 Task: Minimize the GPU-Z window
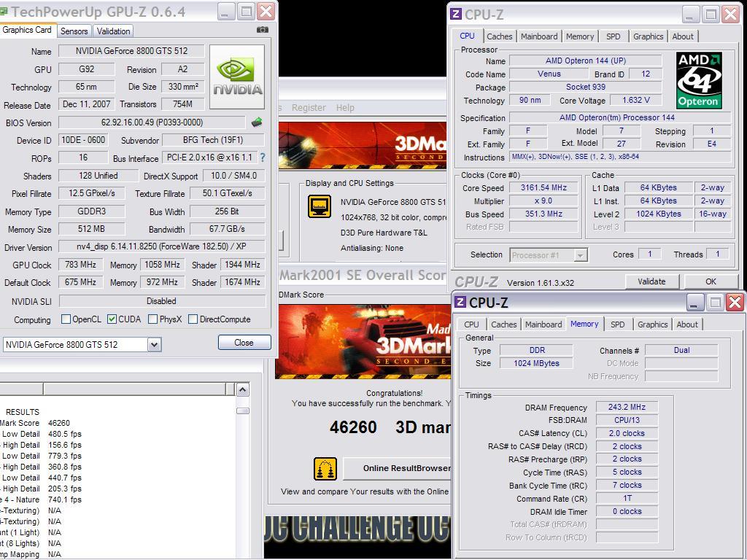pos(227,12)
